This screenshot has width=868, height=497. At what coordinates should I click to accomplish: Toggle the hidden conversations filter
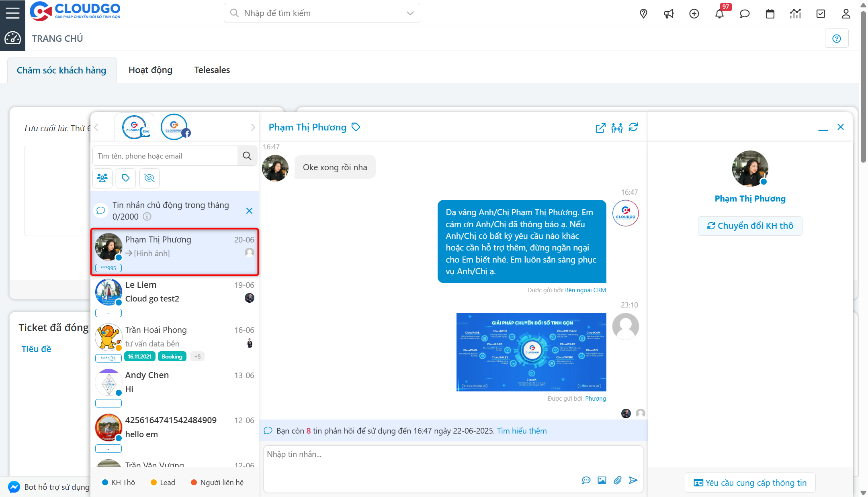pos(149,178)
